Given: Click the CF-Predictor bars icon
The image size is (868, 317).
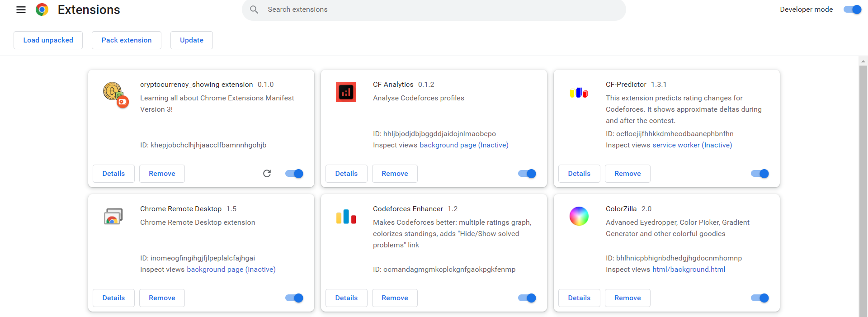Looking at the screenshot, I should coord(579,93).
